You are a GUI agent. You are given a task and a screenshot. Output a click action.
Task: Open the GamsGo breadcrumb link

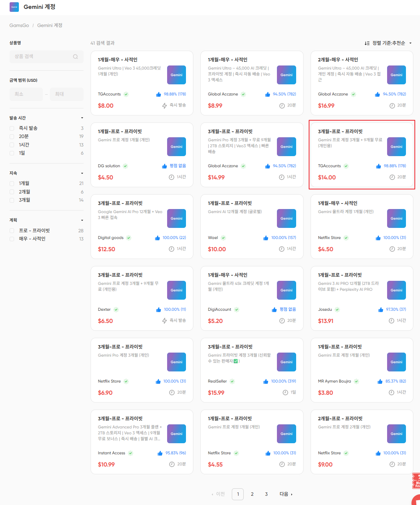tap(19, 26)
